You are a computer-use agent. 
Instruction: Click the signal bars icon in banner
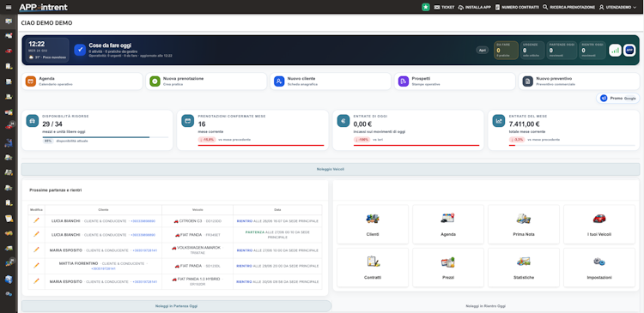pos(615,50)
